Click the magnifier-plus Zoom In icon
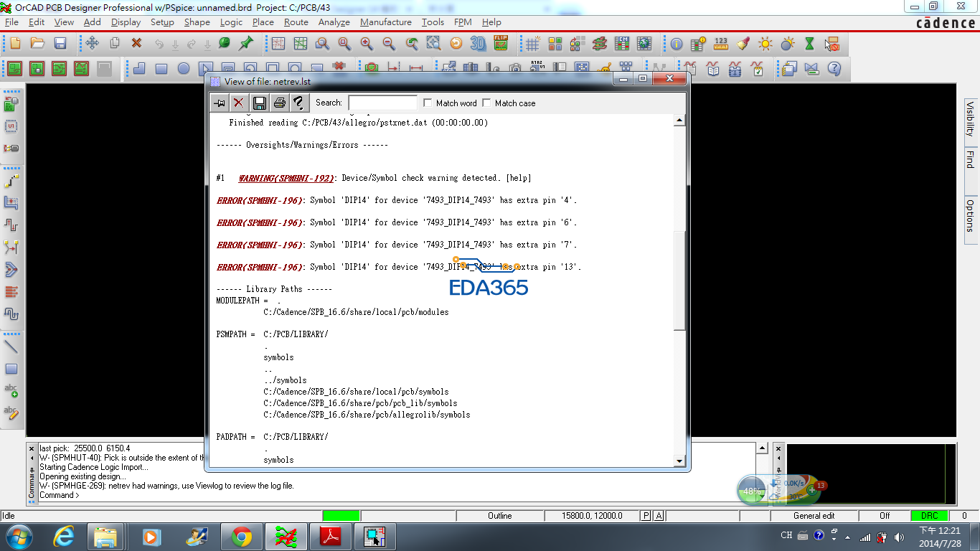 point(367,43)
